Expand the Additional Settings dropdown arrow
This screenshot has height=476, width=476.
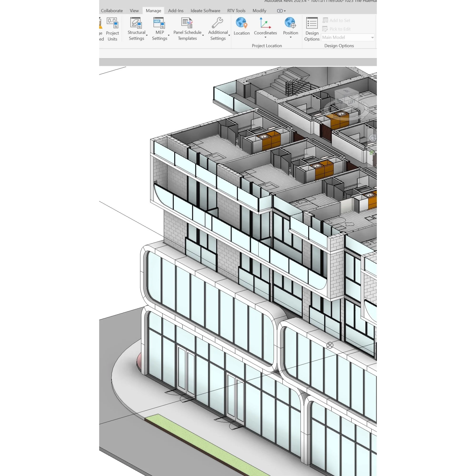click(x=229, y=35)
